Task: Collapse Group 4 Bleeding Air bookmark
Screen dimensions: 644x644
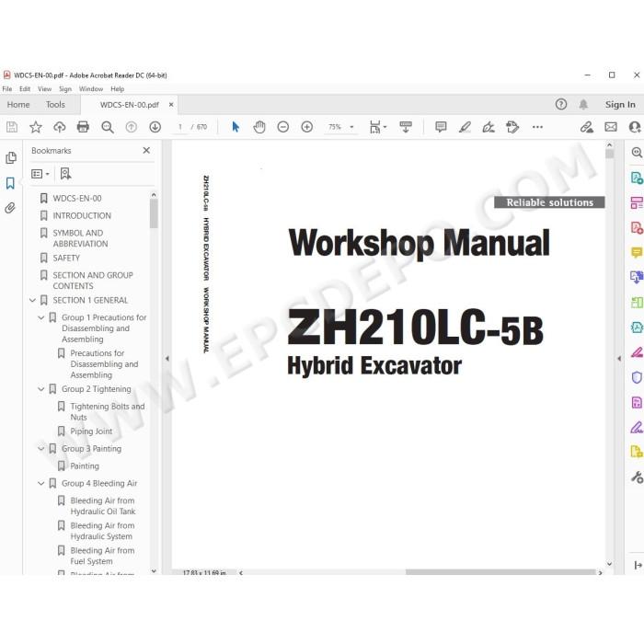Action: (41, 483)
